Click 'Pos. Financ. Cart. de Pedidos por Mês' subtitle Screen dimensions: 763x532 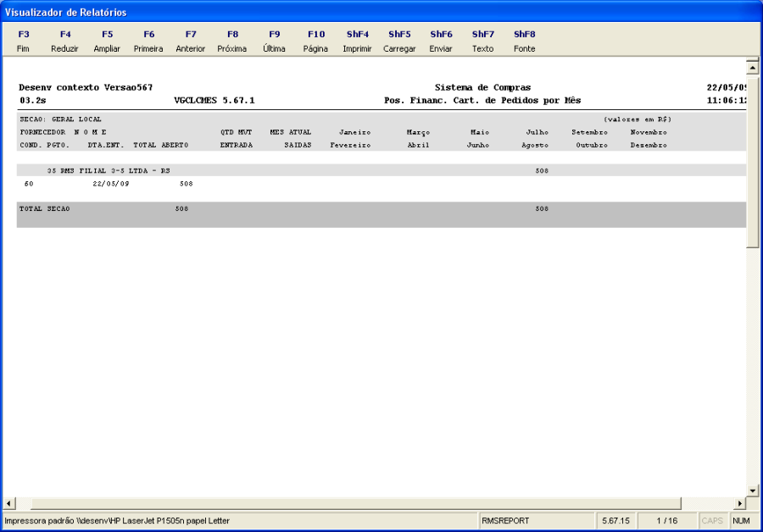[x=482, y=101]
